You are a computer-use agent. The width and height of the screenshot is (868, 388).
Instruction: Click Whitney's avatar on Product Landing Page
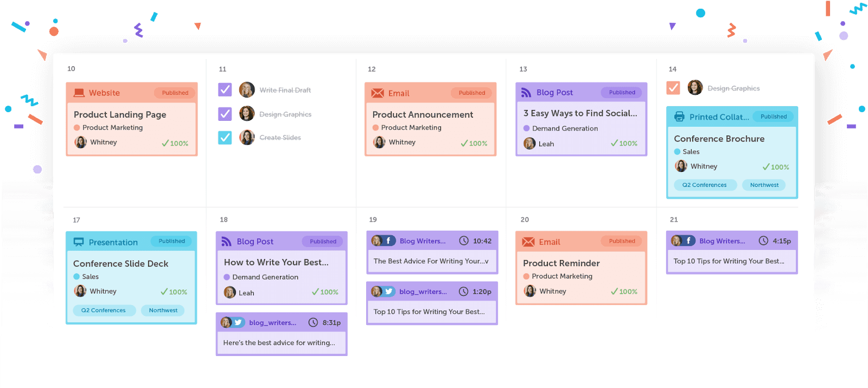click(x=81, y=142)
